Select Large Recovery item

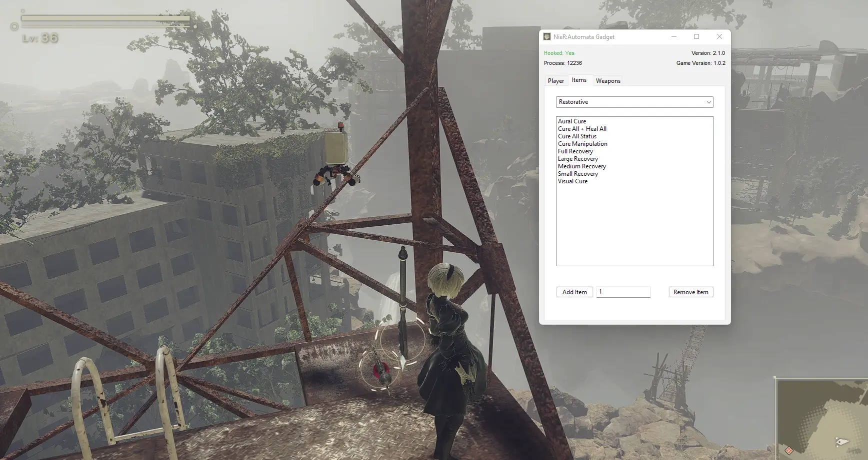(x=578, y=159)
